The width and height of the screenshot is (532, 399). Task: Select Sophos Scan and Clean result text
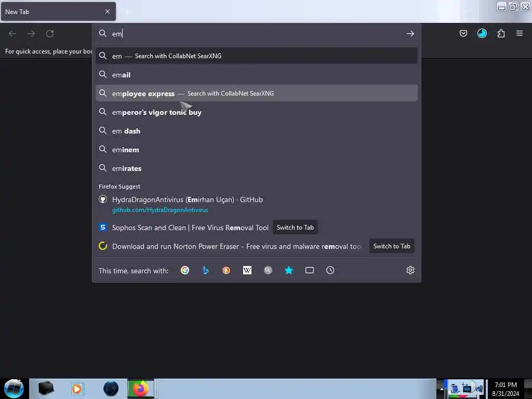[x=190, y=228]
